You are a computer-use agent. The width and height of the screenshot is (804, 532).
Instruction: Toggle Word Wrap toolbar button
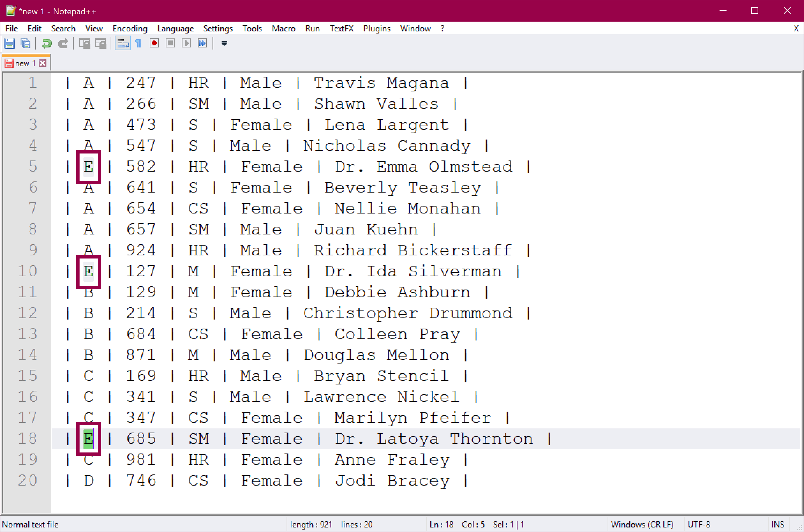pos(122,43)
